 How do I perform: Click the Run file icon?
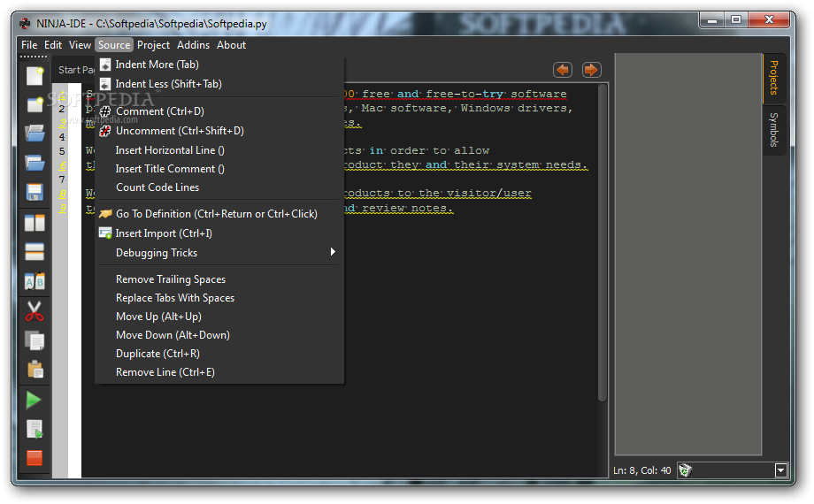(35, 429)
